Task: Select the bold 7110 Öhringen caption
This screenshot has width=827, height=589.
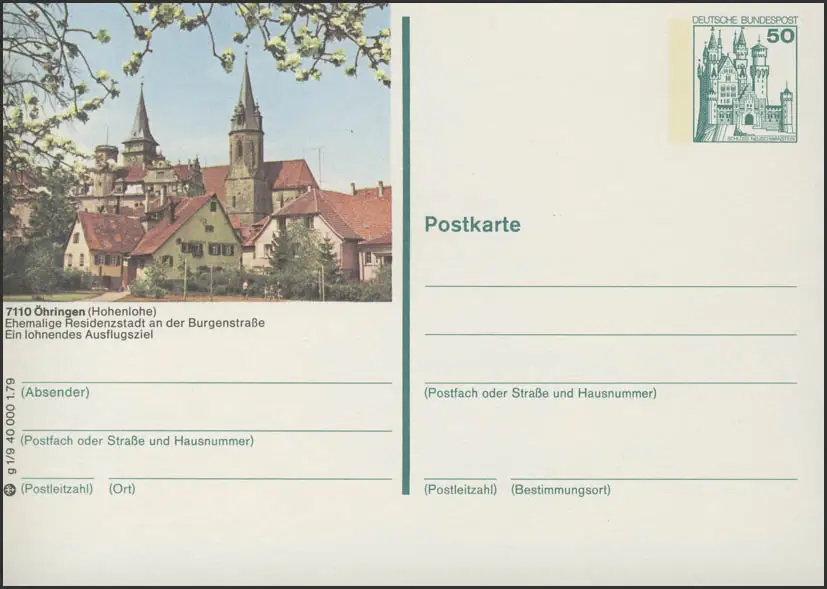Action: click(44, 310)
